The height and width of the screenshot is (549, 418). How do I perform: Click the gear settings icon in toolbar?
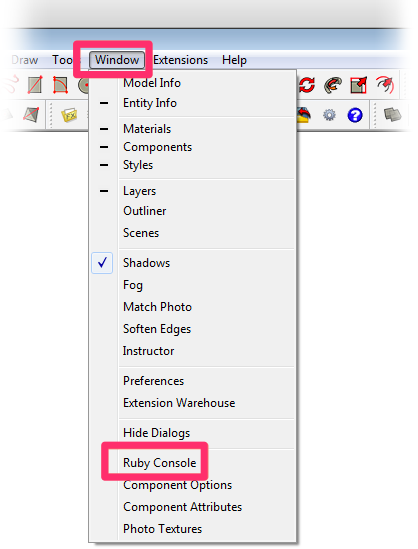(329, 115)
